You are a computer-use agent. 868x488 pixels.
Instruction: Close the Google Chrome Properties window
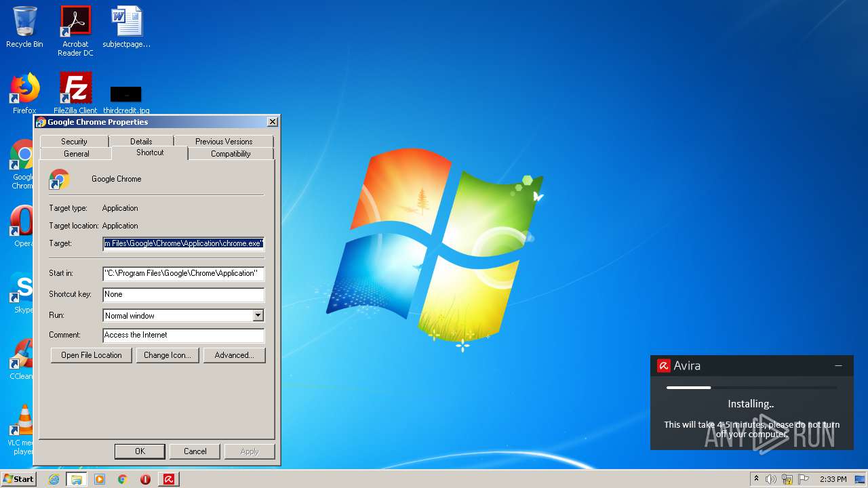273,122
